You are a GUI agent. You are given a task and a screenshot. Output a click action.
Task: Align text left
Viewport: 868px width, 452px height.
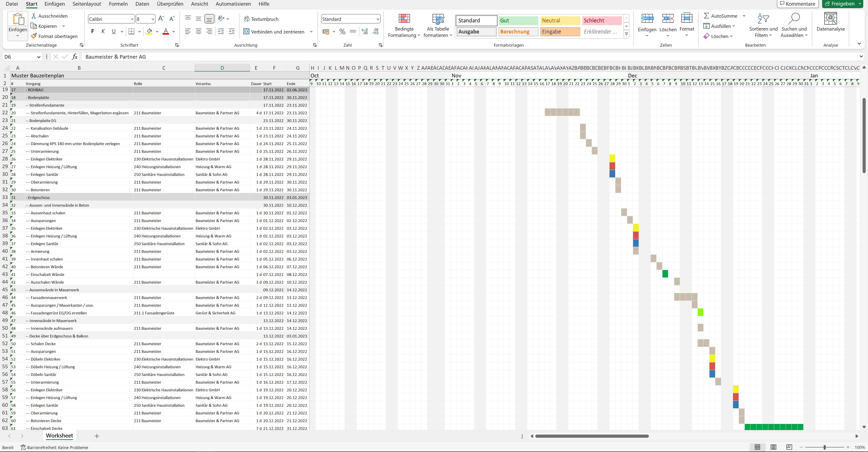pos(188,31)
